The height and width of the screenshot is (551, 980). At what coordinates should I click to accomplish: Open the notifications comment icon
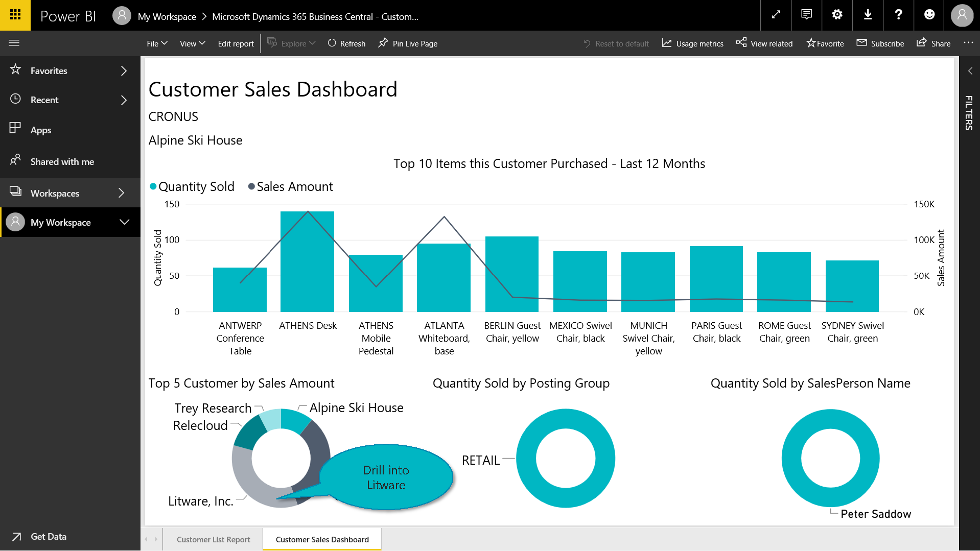pyautogui.click(x=806, y=15)
